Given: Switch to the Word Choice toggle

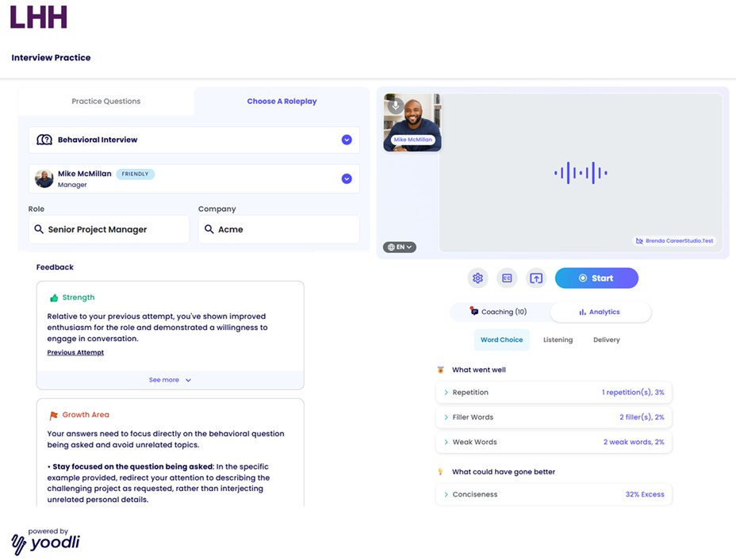Looking at the screenshot, I should pos(501,339).
